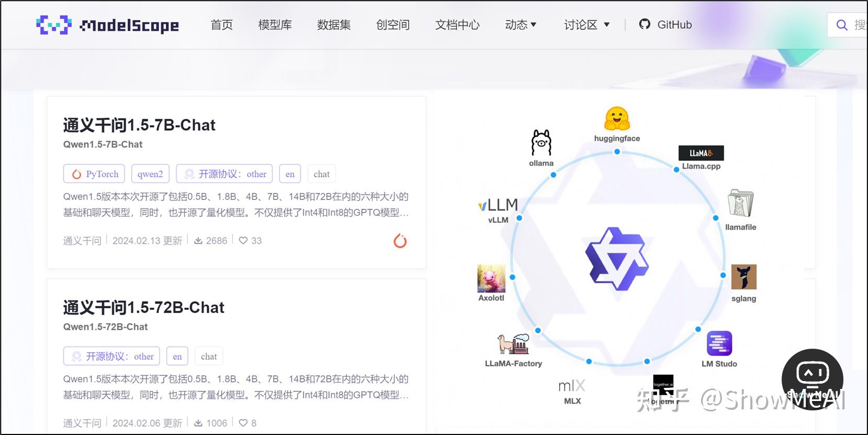The image size is (868, 435).
Task: Click 开源协议: other tag on 72B-Chat card
Action: 112,356
